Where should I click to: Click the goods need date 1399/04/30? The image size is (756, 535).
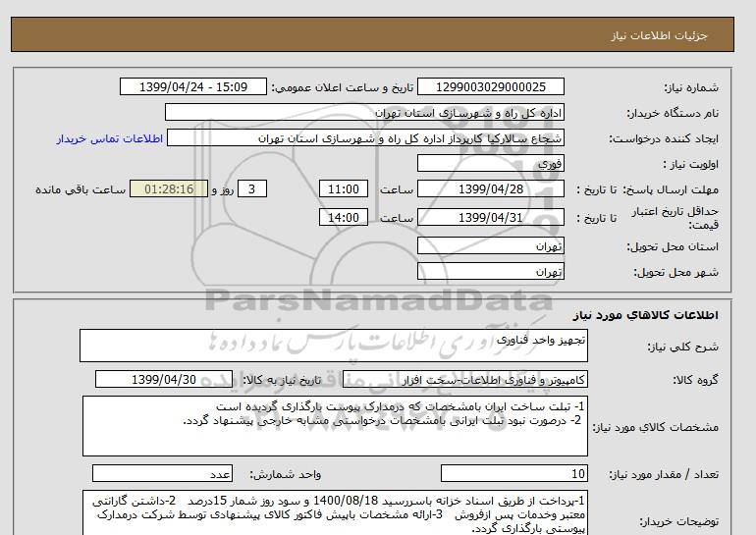[x=164, y=380]
